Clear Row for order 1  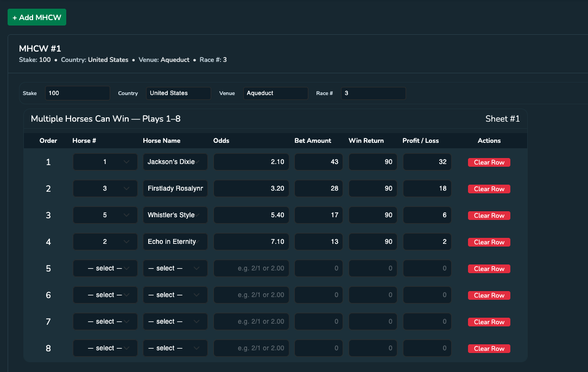(x=489, y=162)
